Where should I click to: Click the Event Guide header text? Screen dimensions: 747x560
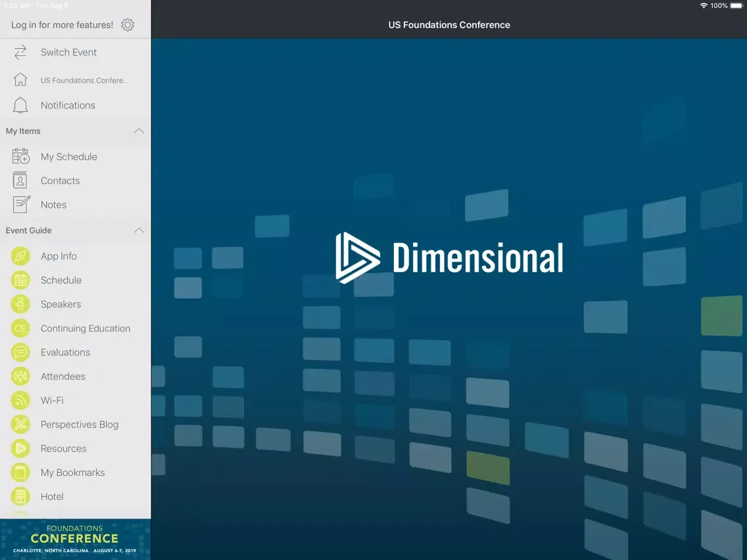point(28,231)
